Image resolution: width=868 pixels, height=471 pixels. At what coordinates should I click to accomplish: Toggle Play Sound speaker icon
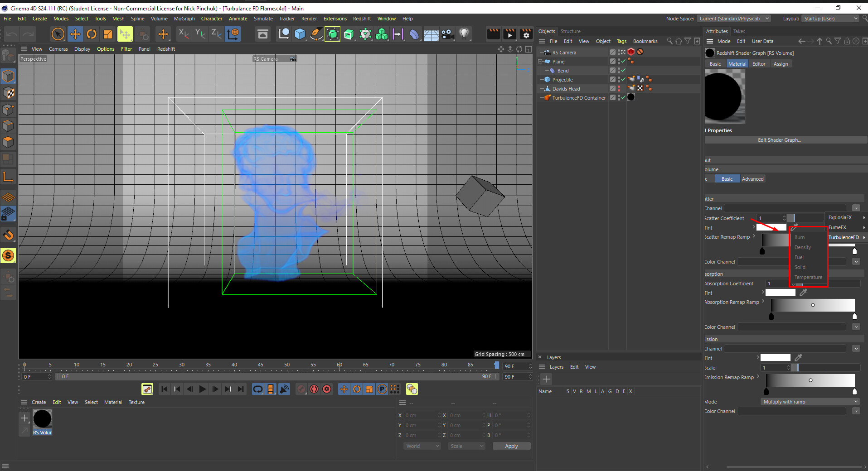[x=284, y=389]
